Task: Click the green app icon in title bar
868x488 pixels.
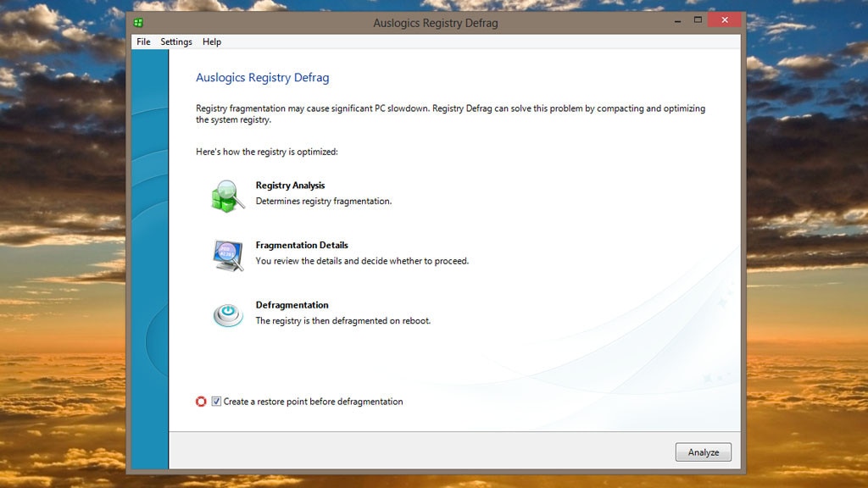Action: click(x=138, y=23)
